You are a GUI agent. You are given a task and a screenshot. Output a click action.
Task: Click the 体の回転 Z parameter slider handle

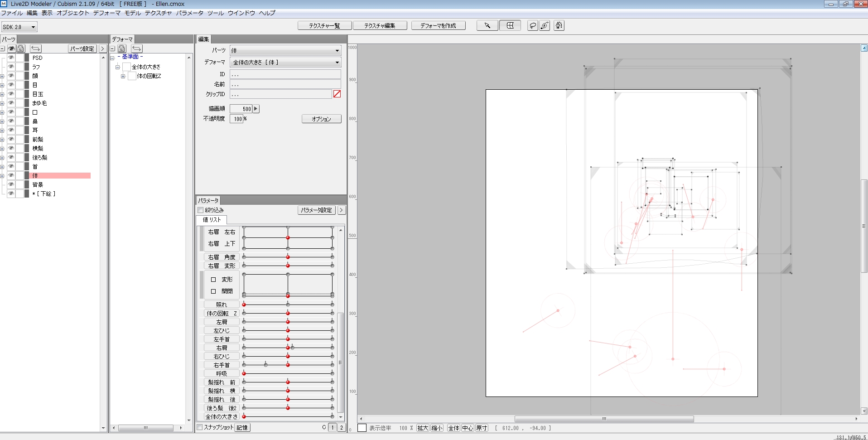288,313
